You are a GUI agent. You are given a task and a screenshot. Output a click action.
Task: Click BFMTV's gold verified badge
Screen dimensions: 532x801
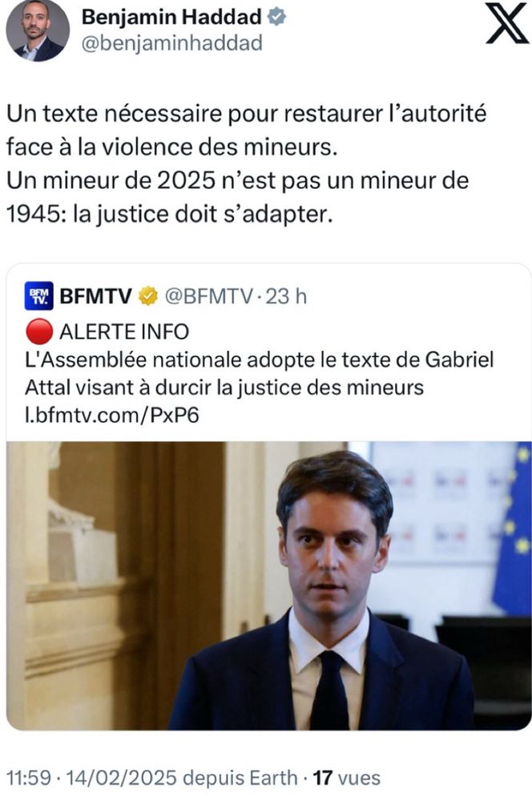tap(148, 296)
